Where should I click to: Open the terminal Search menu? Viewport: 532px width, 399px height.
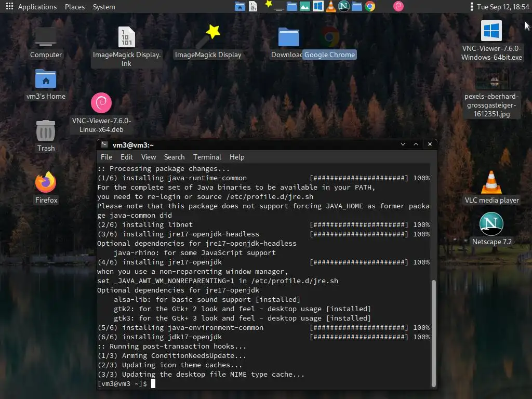(175, 157)
